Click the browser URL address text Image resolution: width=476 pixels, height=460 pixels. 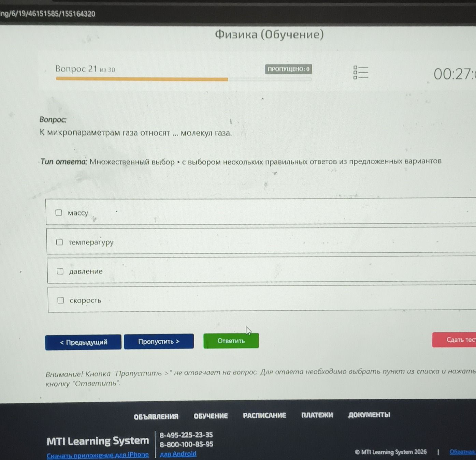(47, 14)
